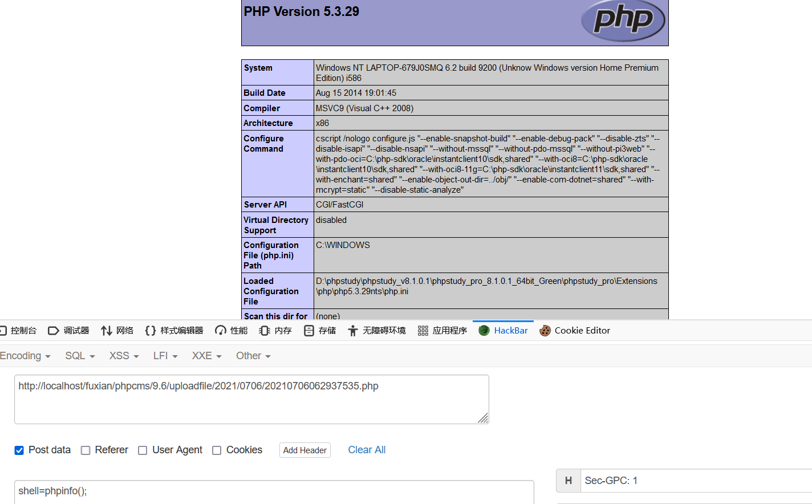
Task: Click the Compiler row label
Action: pos(262,108)
